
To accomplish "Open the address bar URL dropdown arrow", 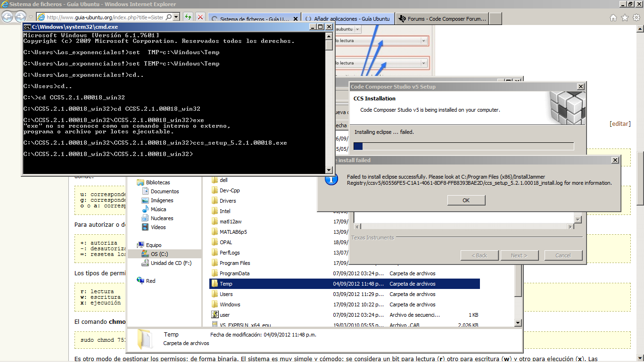I will (x=176, y=17).
